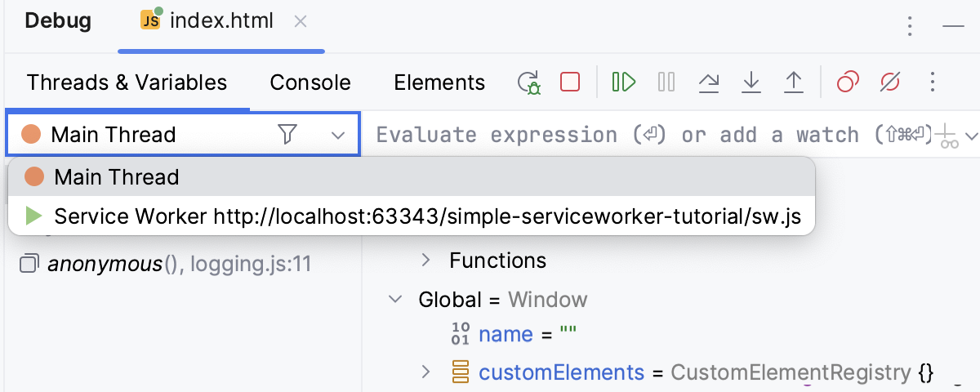Viewport: 980px width, 392px height.
Task: Collapse the Global = Window node
Action: click(396, 300)
